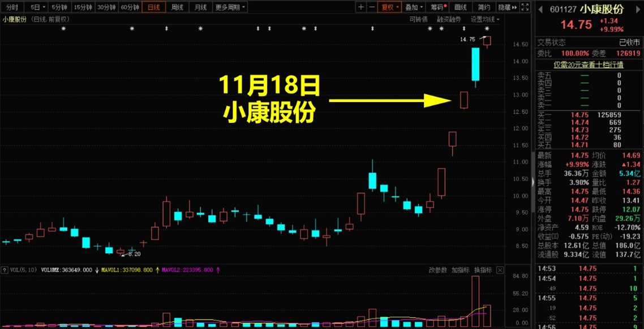Viewport: 644px width, 329px height.
Task: Click the 委比 100.00% value
Action: coord(574,53)
